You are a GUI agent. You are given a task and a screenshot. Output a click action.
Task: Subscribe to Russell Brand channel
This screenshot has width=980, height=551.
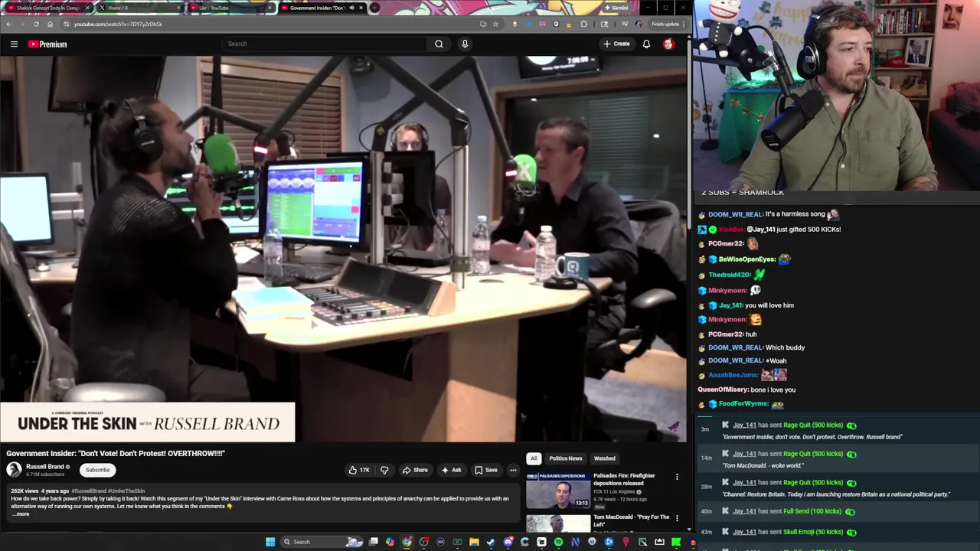click(97, 470)
